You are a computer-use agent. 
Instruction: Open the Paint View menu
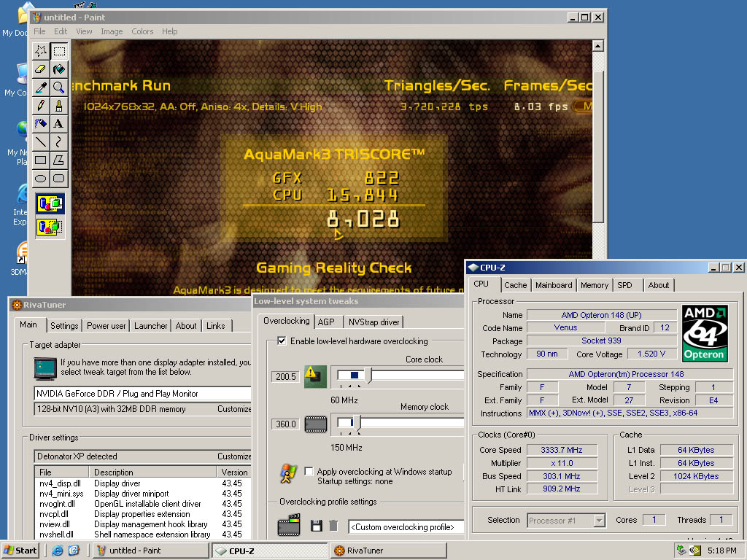click(x=84, y=31)
